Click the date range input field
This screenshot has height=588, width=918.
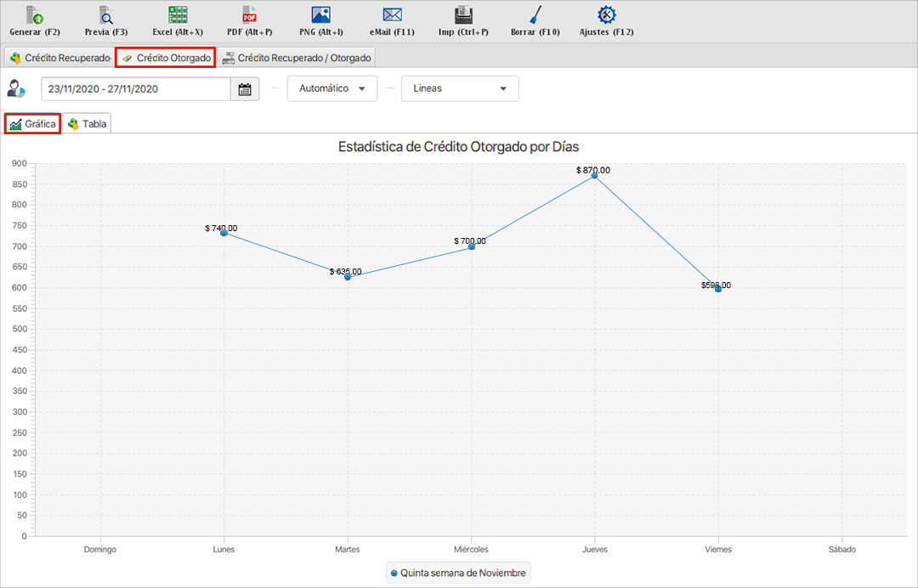click(136, 89)
